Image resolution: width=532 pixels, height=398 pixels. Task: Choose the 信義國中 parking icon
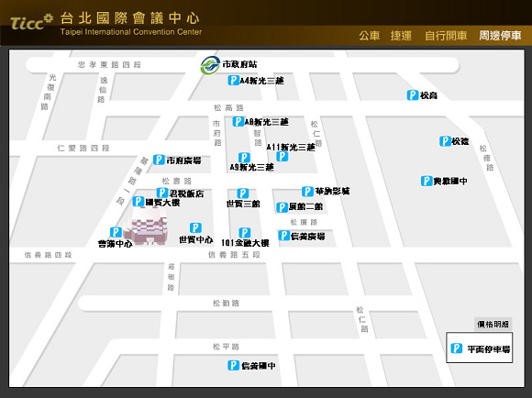point(233,365)
